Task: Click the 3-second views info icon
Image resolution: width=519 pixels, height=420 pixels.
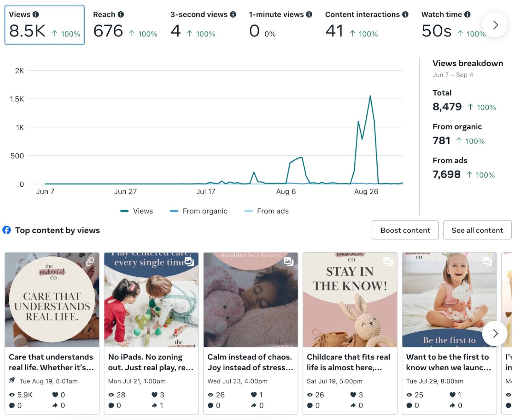Action: tap(233, 14)
